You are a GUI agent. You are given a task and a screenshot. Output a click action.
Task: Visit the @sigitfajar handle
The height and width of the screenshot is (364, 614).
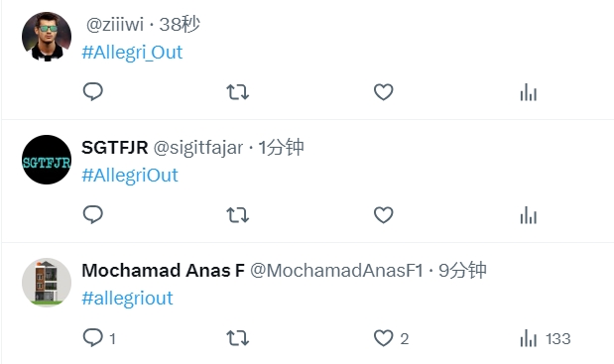pos(198,148)
